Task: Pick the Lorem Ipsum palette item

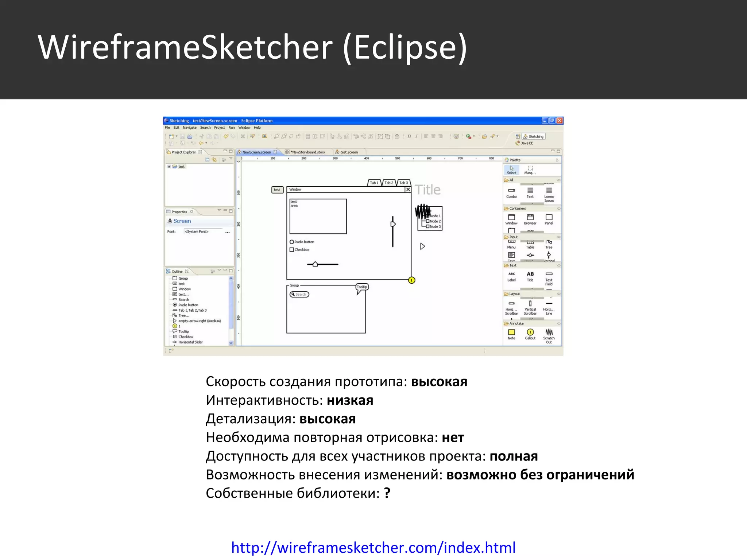Action: click(549, 195)
